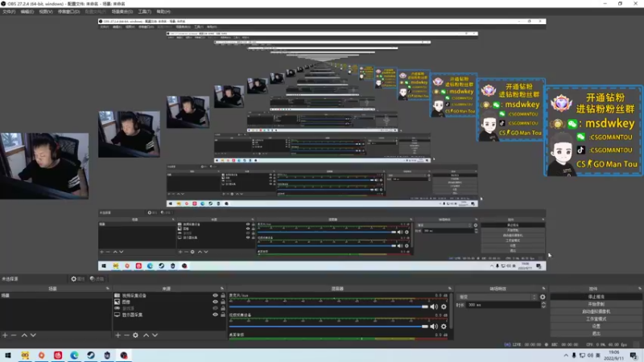Open source properties gear in sources toolbar
This screenshot has width=644, height=362.
point(135,335)
